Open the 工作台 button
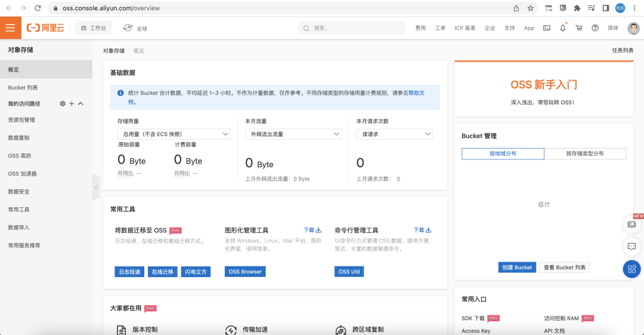The image size is (644, 335). point(93,28)
